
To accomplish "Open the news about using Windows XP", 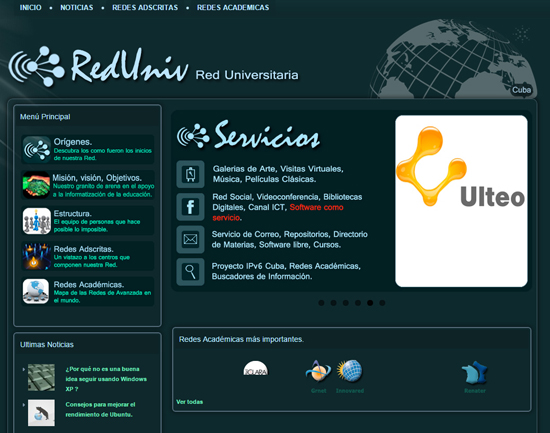I will 106,379.
